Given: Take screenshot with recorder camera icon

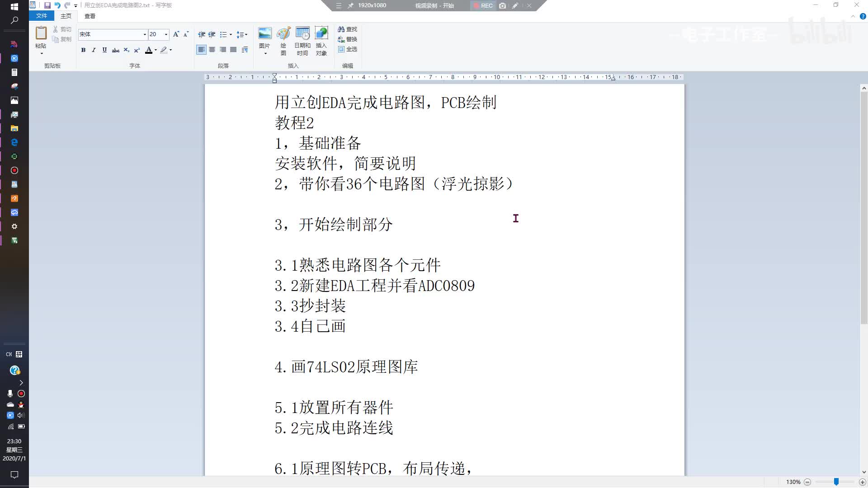Looking at the screenshot, I should point(502,5).
